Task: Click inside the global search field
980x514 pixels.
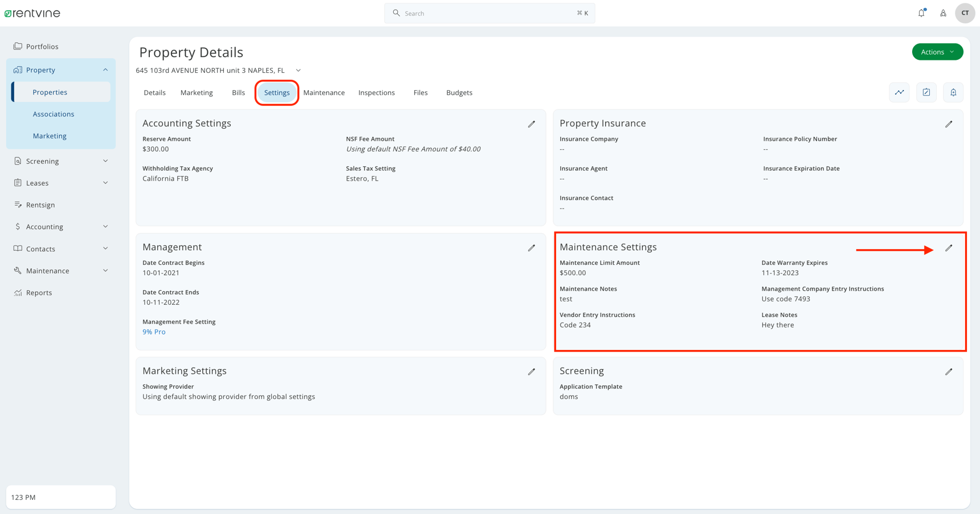Action: click(x=489, y=13)
